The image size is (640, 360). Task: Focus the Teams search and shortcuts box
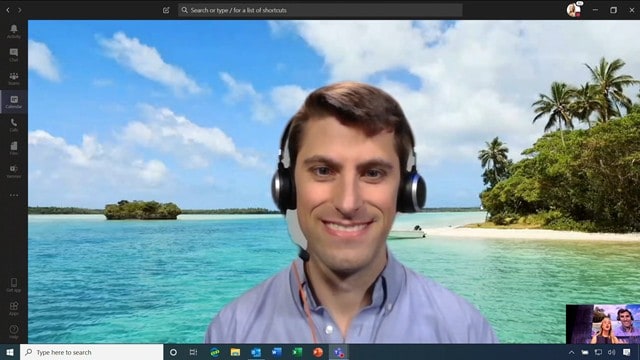click(320, 10)
